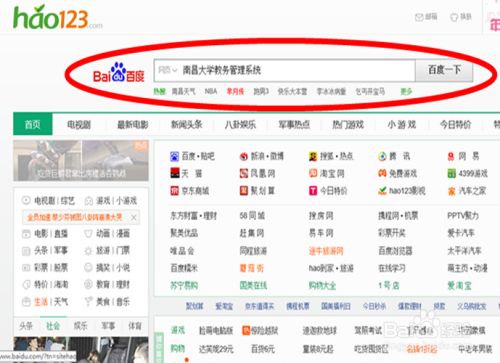The width and height of the screenshot is (500, 363).
Task: Click the glass icon beside 美食|音乐
Action: tap(88, 302)
